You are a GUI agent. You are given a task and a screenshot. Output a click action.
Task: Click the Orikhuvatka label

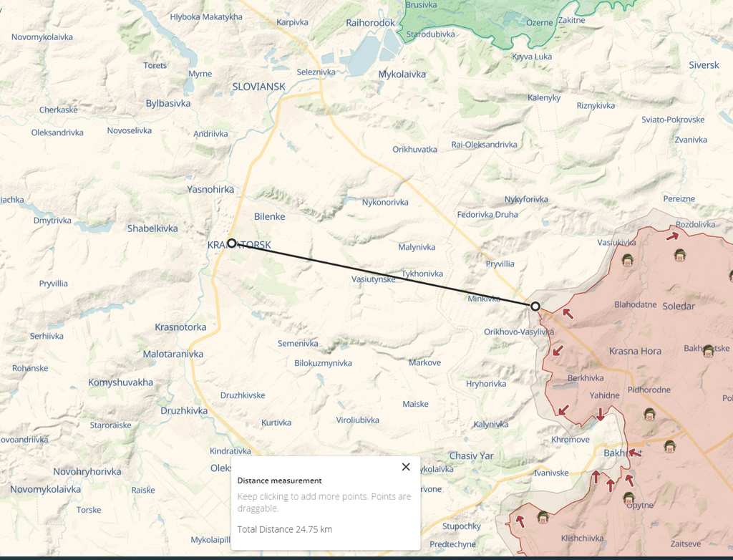tap(414, 149)
